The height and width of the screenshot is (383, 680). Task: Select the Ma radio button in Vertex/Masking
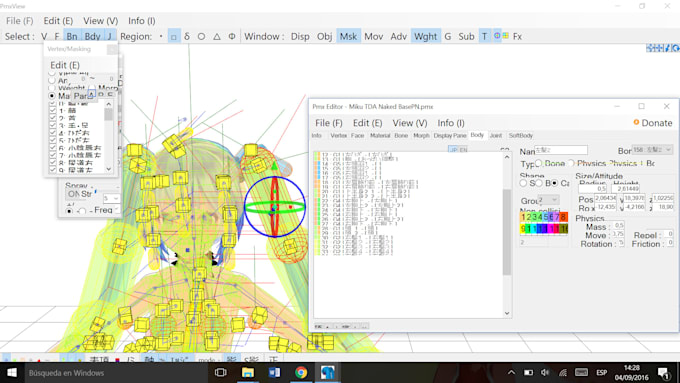(52, 95)
